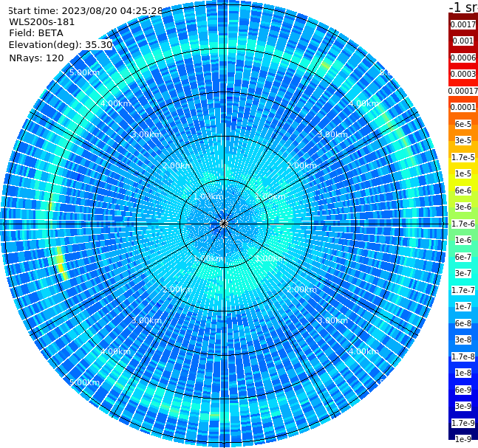Click the Field: BETA label

pos(36,33)
